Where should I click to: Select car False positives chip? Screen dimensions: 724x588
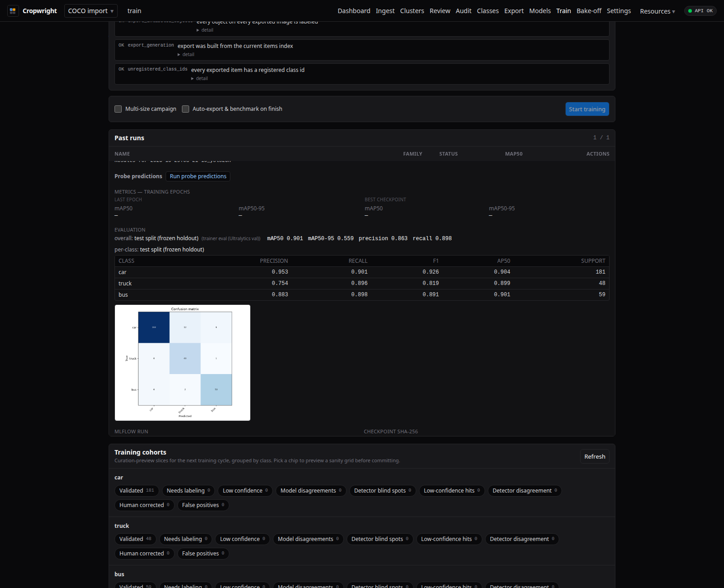coord(203,505)
